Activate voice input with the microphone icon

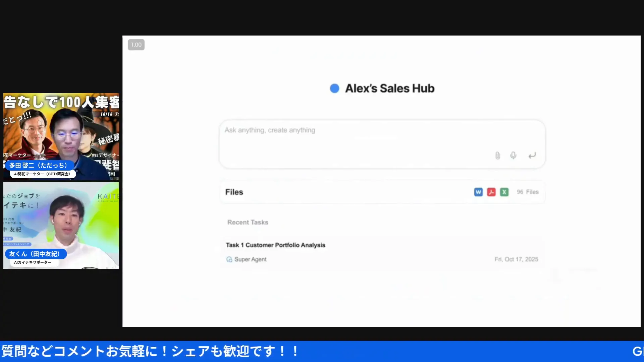(x=513, y=155)
